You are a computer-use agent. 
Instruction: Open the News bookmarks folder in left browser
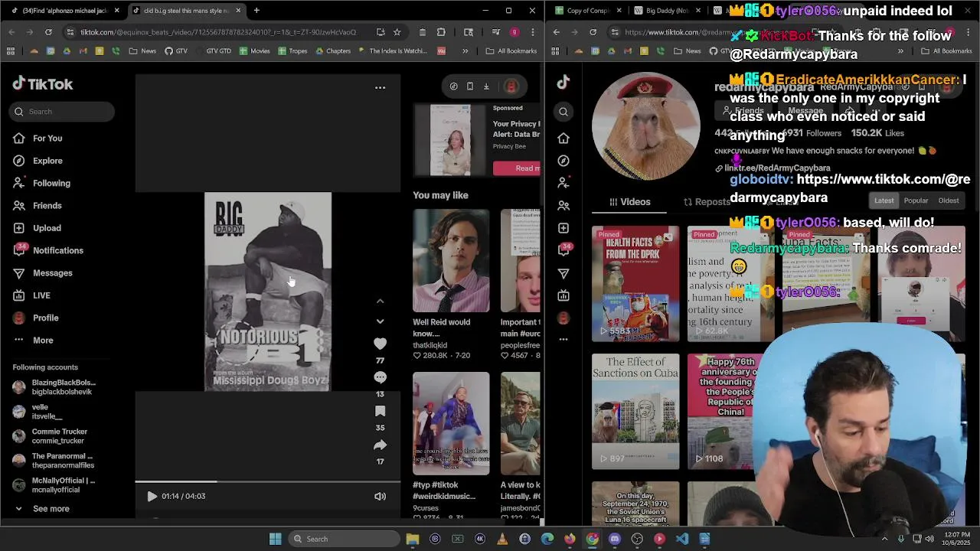coord(142,51)
